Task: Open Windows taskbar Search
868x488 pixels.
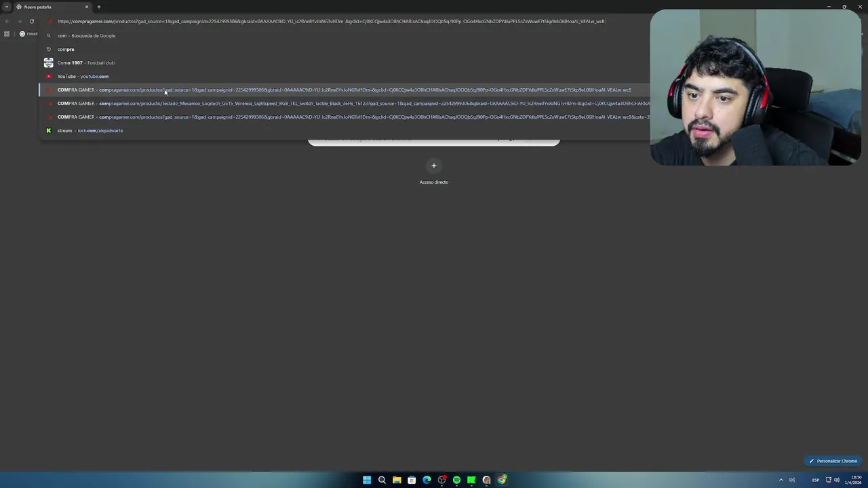Action: [382, 480]
